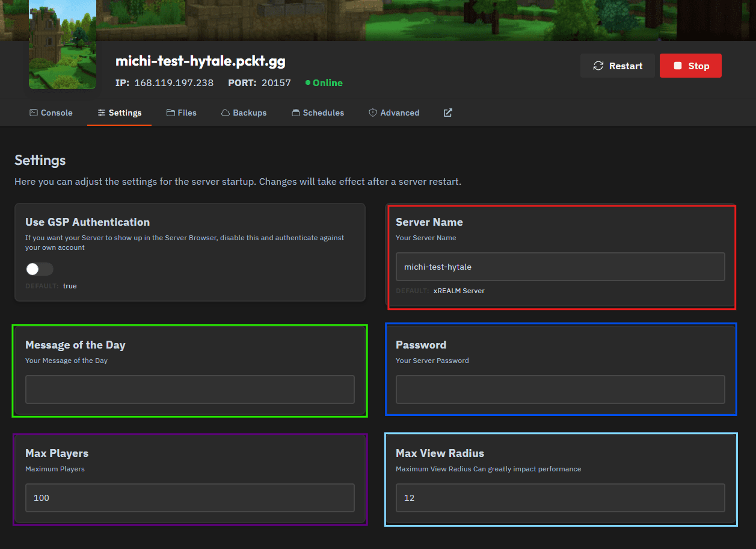The image size is (756, 549).
Task: Click the help icon beside Advanced
Action: pos(372,113)
